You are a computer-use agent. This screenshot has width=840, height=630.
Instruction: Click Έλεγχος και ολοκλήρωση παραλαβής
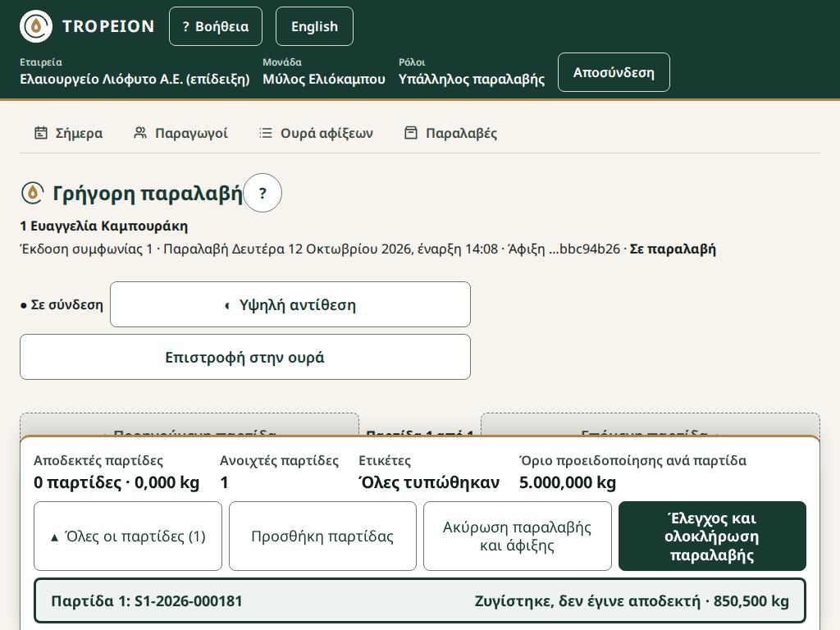point(712,536)
